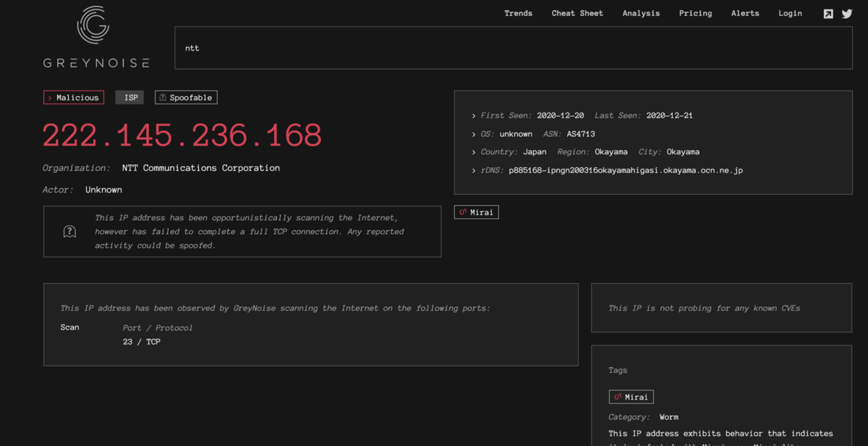Open the Twitter bird icon
The height and width of the screenshot is (446, 868).
click(x=847, y=14)
